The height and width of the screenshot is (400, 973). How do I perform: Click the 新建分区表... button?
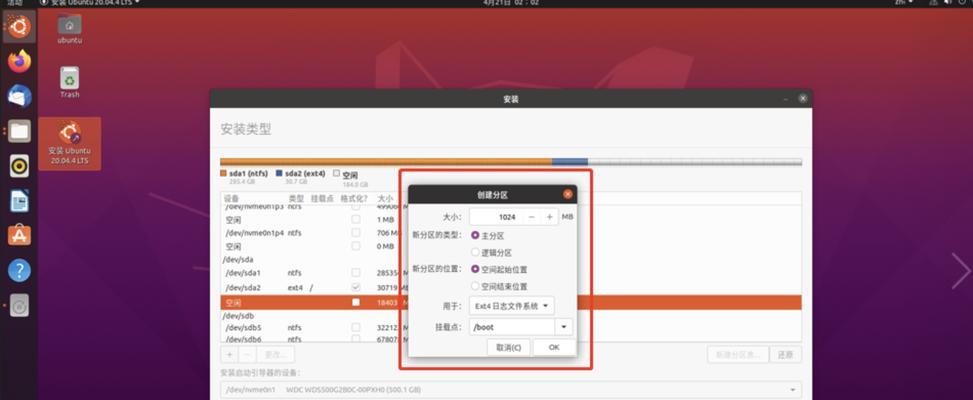[738, 355]
